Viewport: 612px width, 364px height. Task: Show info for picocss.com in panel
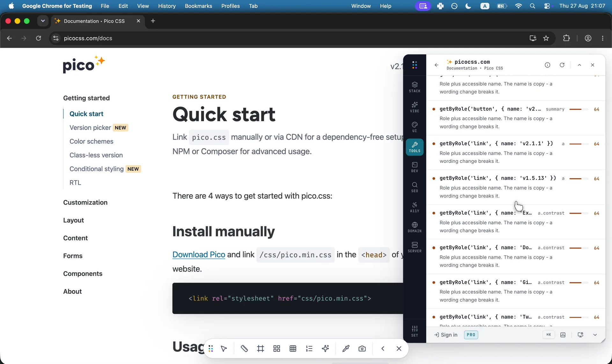point(547,65)
